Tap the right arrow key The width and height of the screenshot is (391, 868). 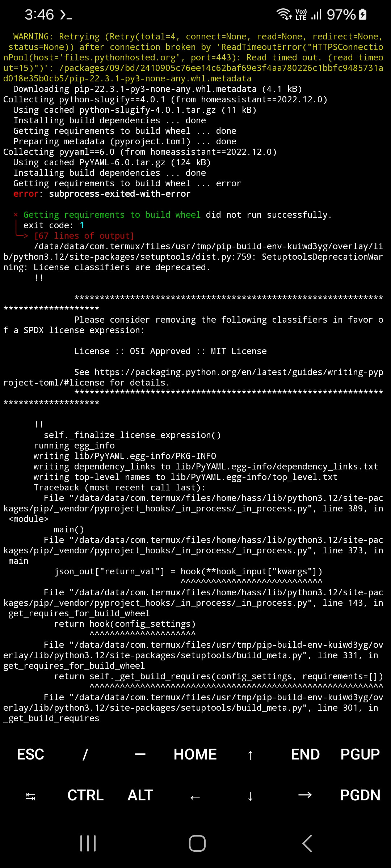click(305, 795)
